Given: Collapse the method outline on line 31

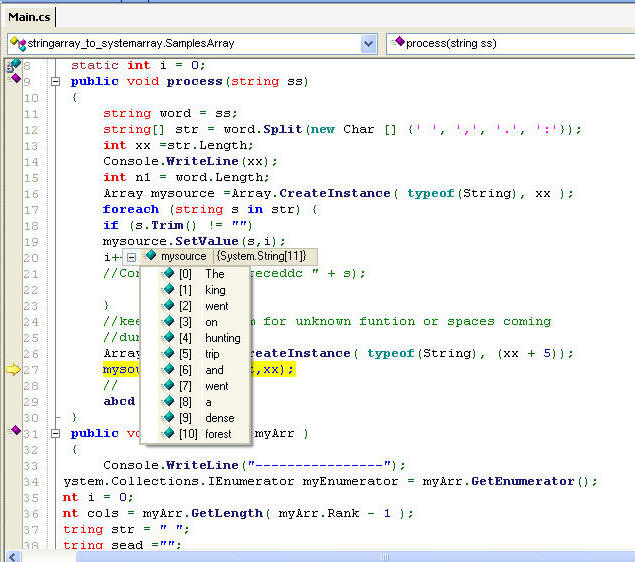Looking at the screenshot, I should pos(56,434).
